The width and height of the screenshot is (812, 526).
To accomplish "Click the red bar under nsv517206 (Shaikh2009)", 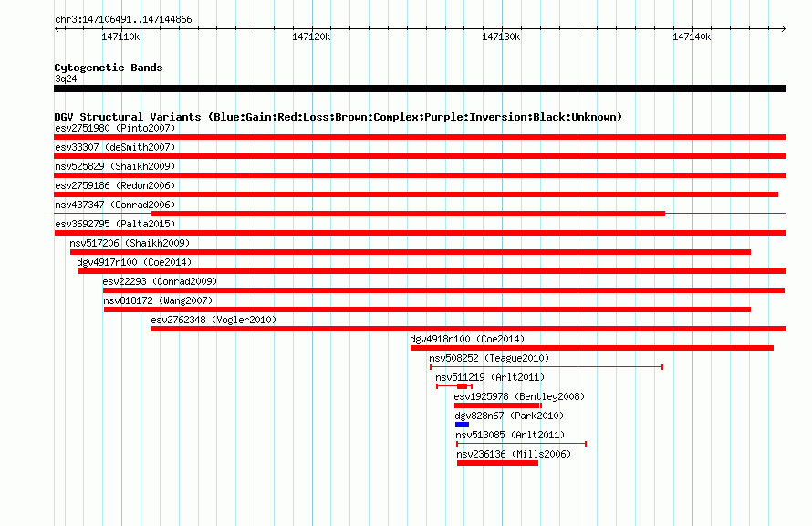I will [411, 252].
